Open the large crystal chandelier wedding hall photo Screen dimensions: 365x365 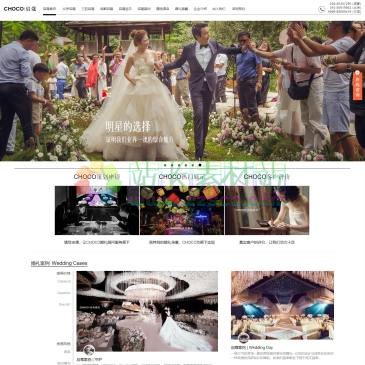(x=147, y=311)
